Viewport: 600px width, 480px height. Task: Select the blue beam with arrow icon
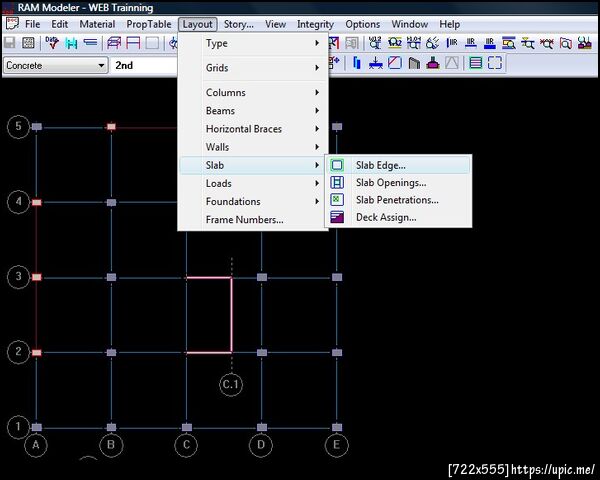[376, 63]
